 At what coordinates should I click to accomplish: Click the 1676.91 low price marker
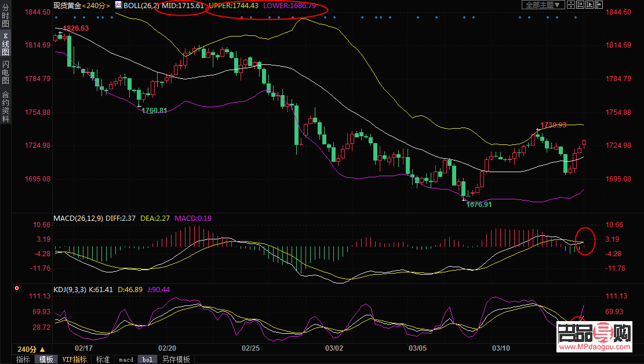[479, 204]
